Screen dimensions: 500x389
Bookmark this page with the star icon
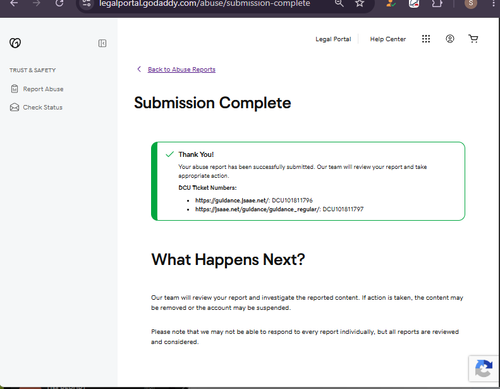point(359,3)
